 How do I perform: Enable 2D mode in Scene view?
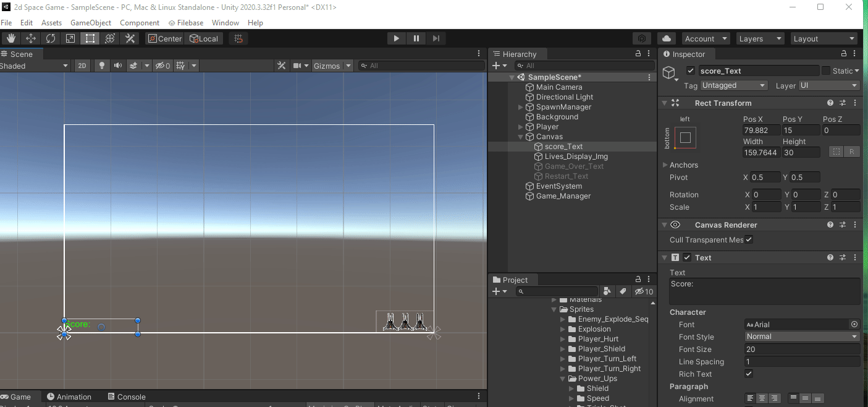tap(82, 65)
